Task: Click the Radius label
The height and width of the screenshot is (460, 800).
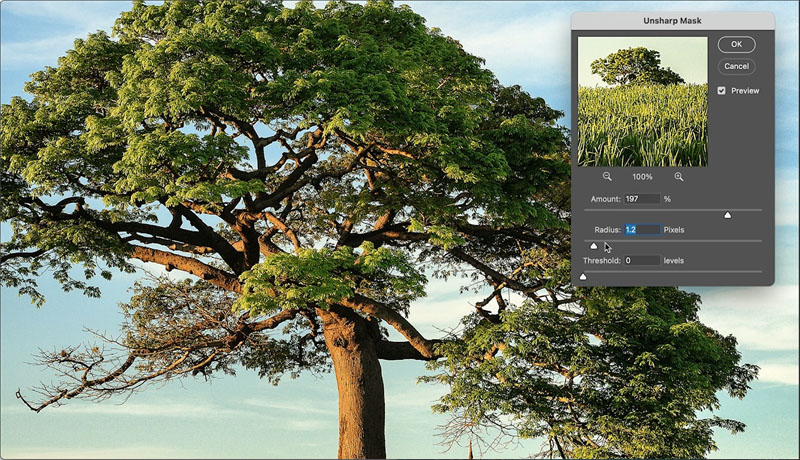Action: pos(607,230)
